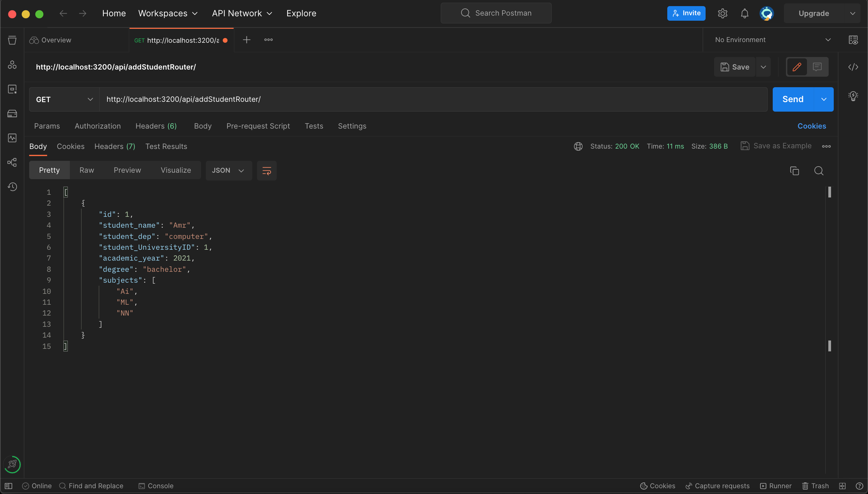This screenshot has width=868, height=494.
Task: Open the Mock Servers sidebar icon
Action: [12, 114]
